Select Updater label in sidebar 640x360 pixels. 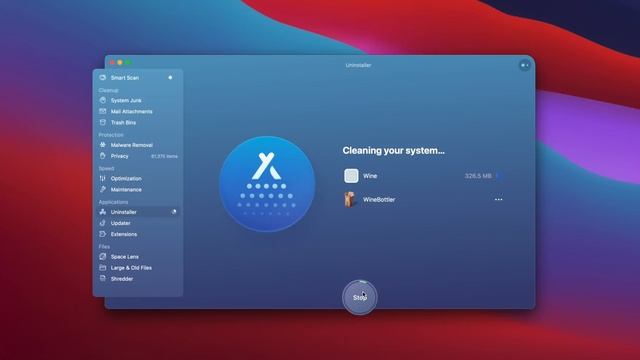[x=120, y=223]
